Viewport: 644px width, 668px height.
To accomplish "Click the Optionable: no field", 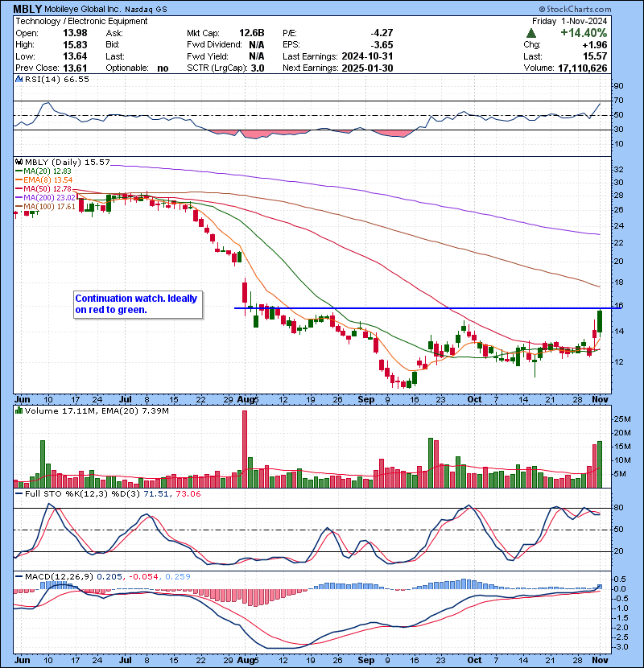I will tap(137, 68).
